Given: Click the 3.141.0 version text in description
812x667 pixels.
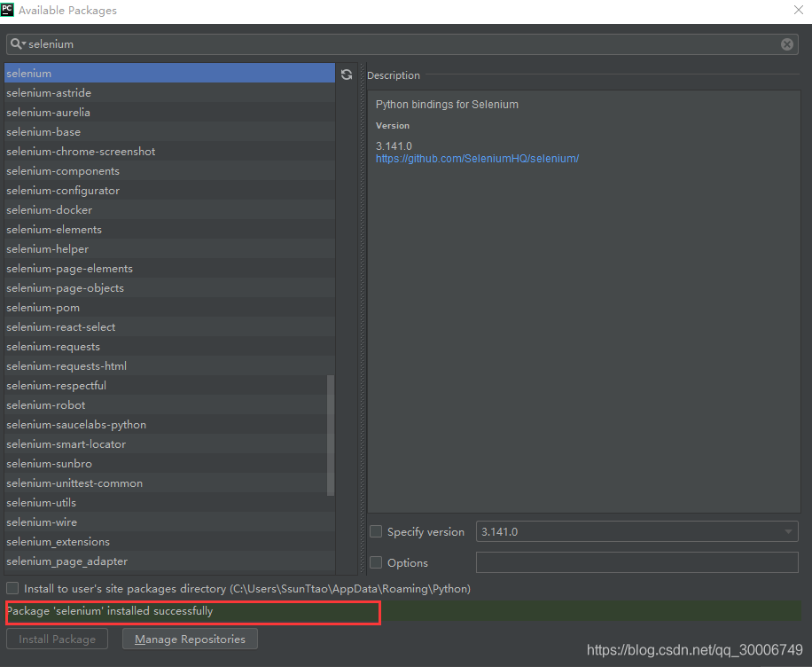Looking at the screenshot, I should [x=394, y=146].
